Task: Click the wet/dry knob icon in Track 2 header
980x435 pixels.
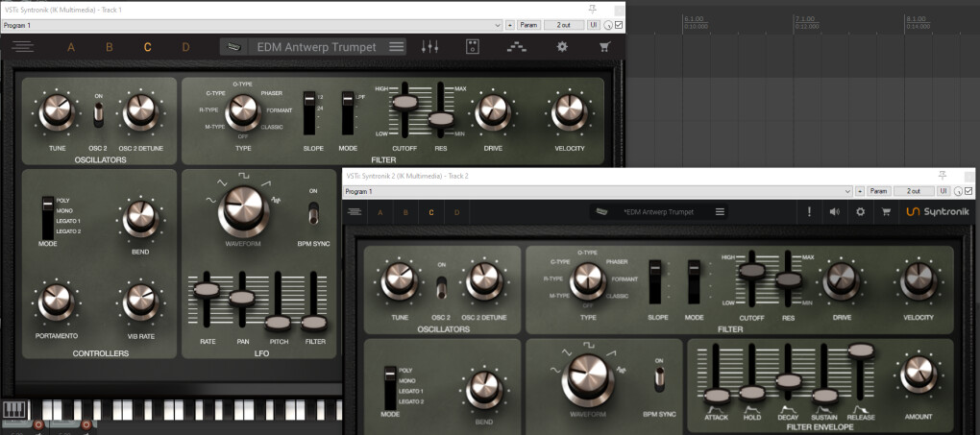Action: coord(958,191)
